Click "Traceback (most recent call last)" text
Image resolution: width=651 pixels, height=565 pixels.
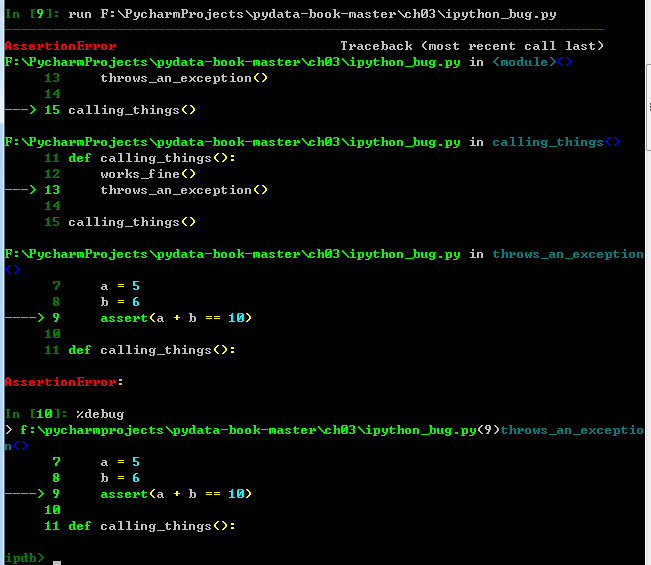click(x=472, y=46)
